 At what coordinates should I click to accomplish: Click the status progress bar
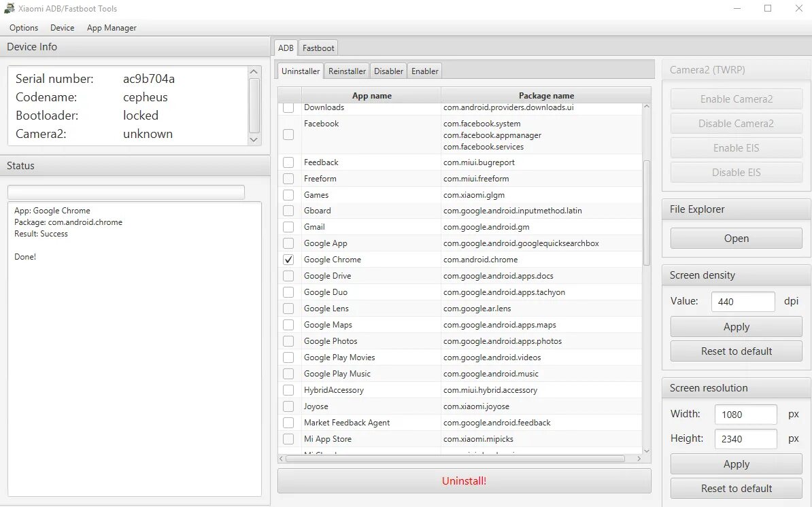126,192
